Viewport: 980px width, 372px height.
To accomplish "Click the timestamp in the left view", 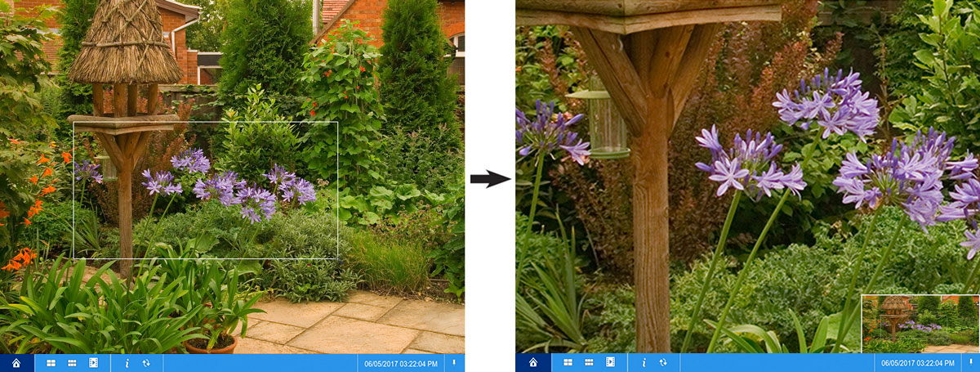I will 400,362.
